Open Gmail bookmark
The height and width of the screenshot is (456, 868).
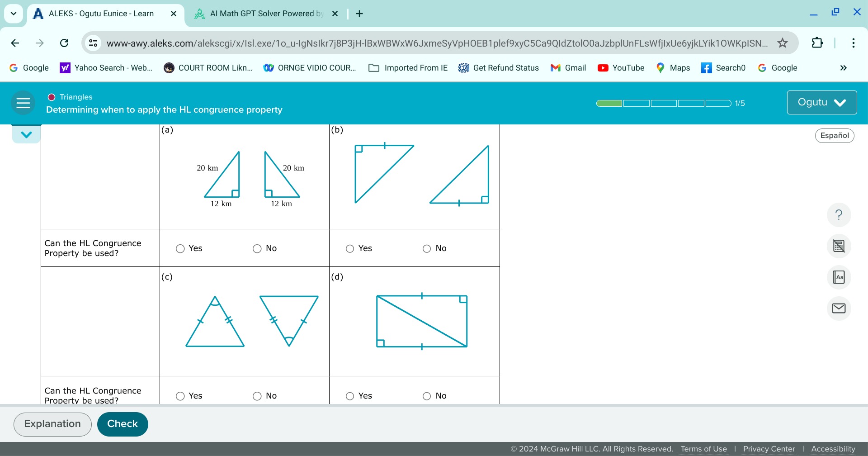568,68
